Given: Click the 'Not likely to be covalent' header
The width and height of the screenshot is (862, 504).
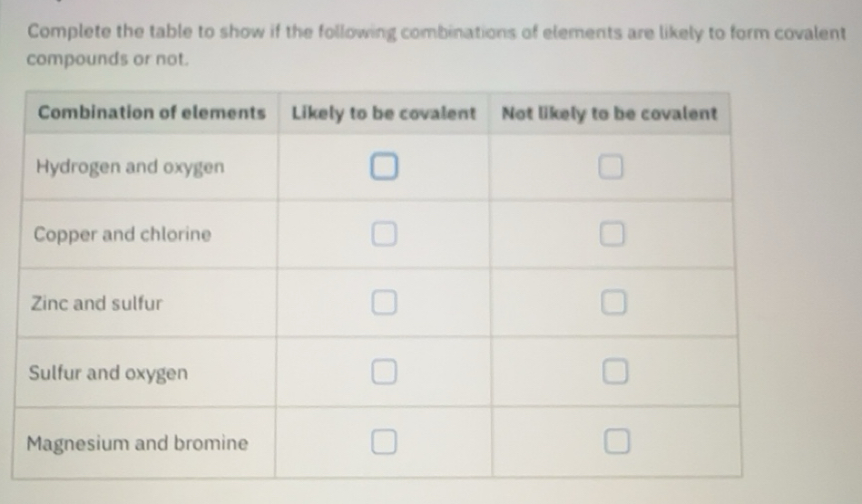Looking at the screenshot, I should 610,113.
